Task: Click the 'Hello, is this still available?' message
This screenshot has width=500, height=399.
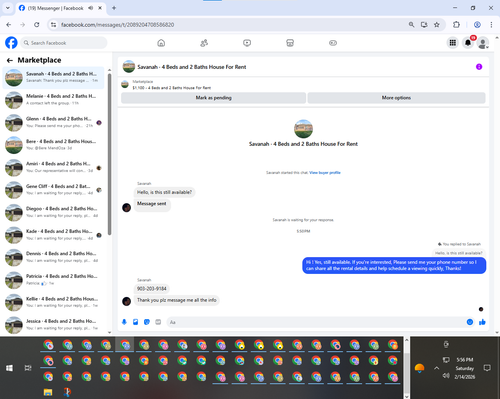Action: click(x=164, y=192)
